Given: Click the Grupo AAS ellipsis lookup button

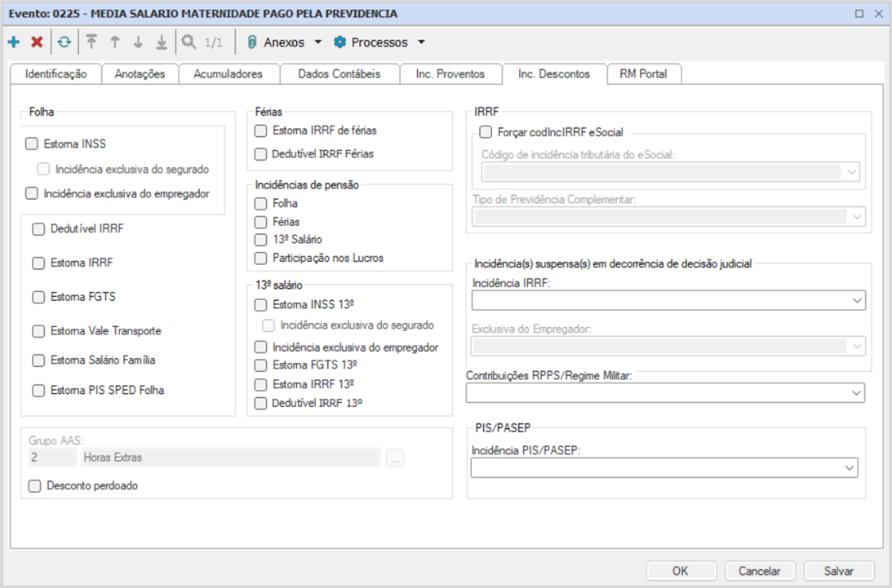Looking at the screenshot, I should [x=395, y=458].
